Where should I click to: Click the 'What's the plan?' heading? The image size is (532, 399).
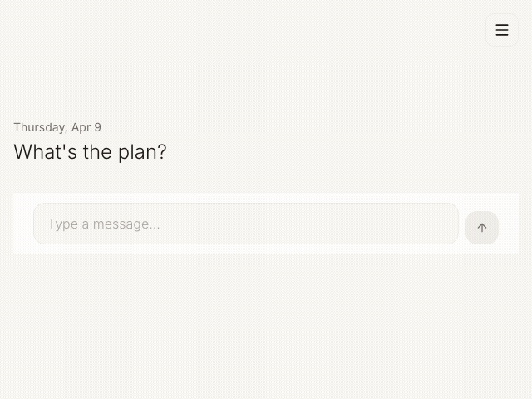pos(90,152)
